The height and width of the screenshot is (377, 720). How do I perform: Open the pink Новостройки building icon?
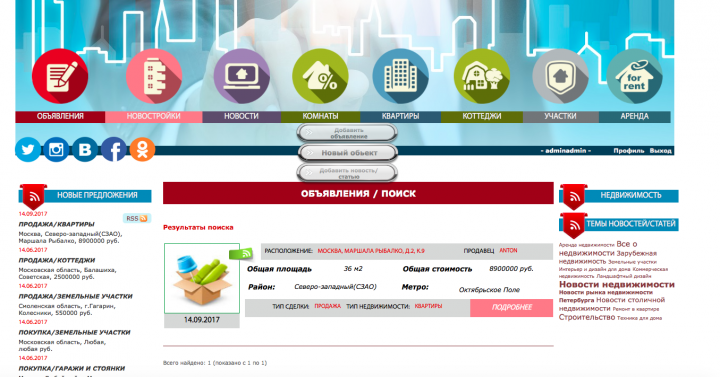point(154,76)
